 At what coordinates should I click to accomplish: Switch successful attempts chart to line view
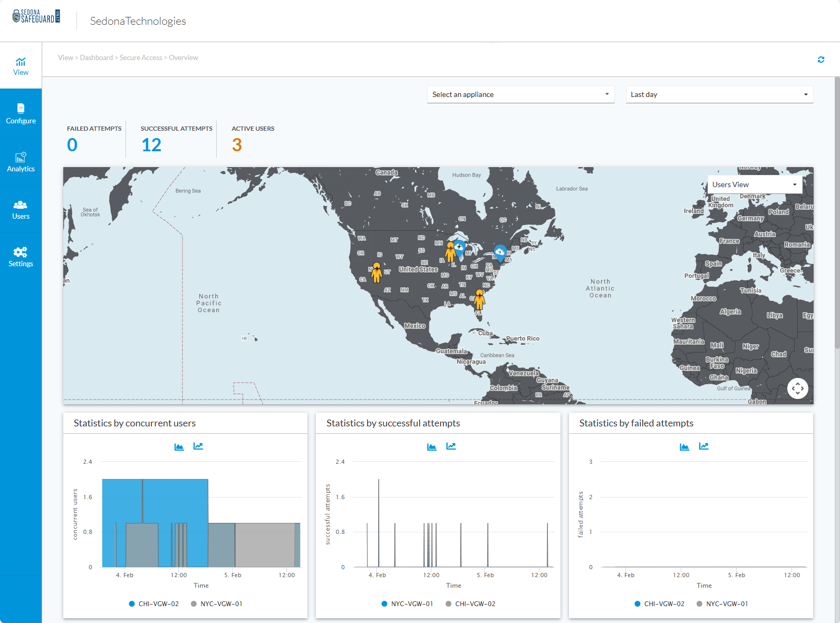point(451,446)
